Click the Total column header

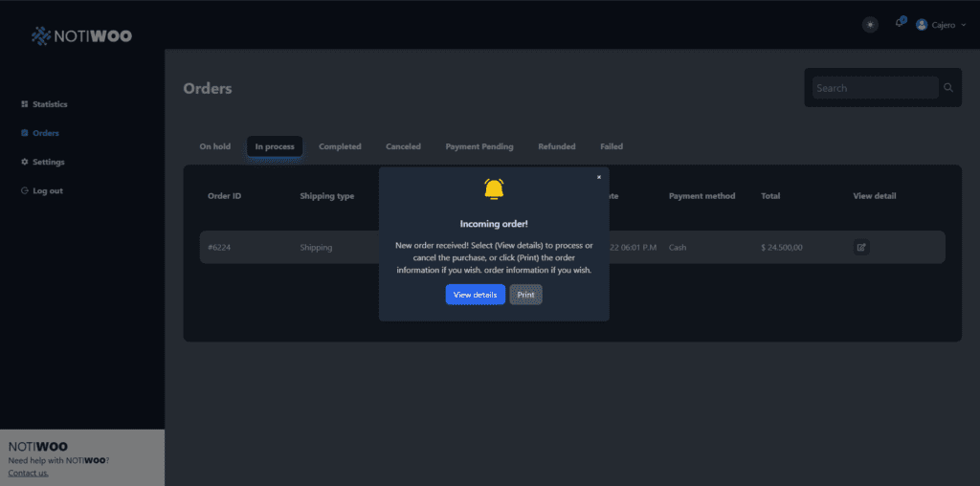point(770,196)
